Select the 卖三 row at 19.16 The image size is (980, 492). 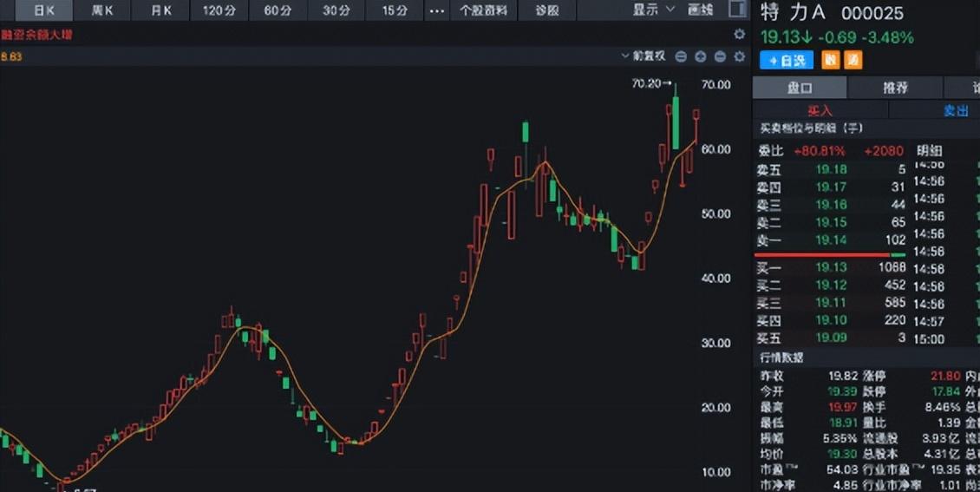click(x=831, y=205)
